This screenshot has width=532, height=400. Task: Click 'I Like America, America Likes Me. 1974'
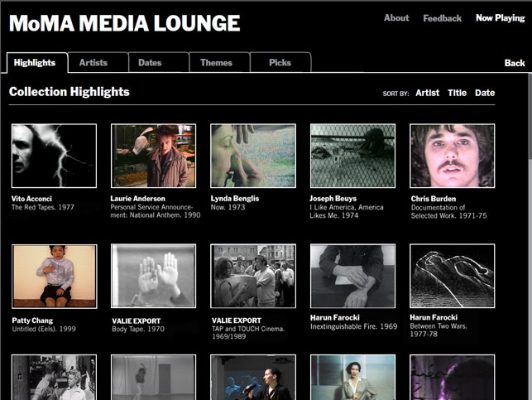click(x=347, y=211)
